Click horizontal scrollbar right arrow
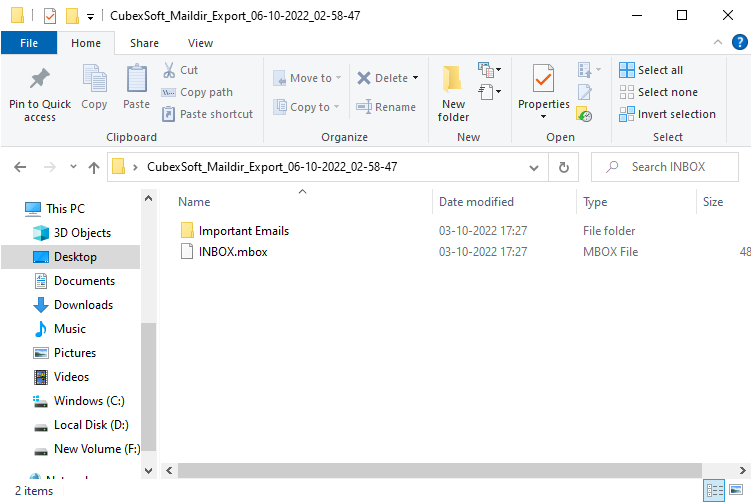 [x=742, y=470]
